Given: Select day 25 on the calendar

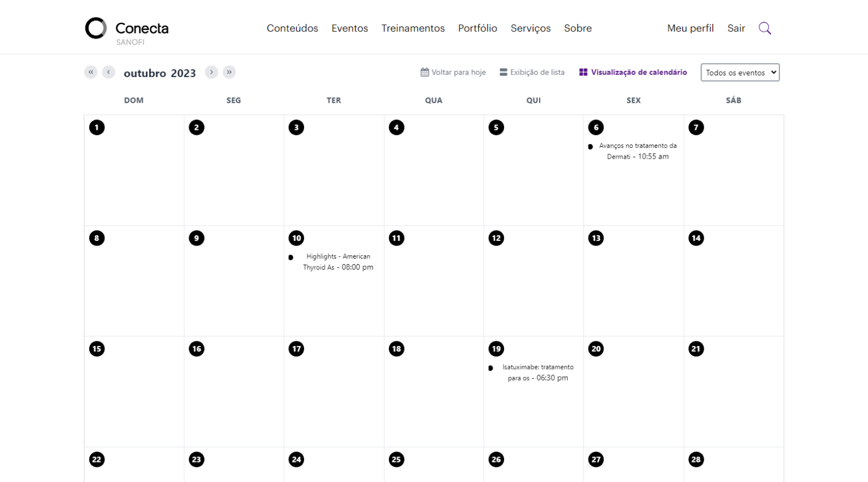Looking at the screenshot, I should [396, 460].
